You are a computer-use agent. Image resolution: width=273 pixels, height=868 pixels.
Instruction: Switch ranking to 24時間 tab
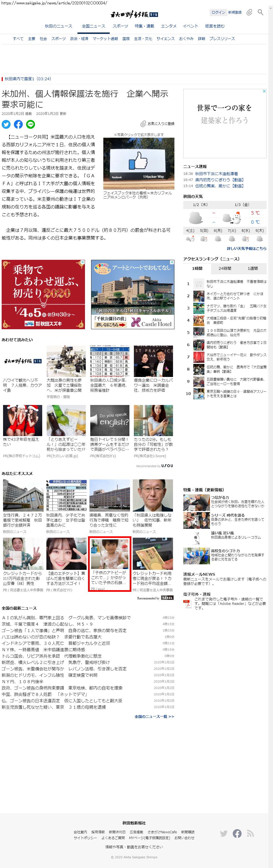click(x=225, y=268)
